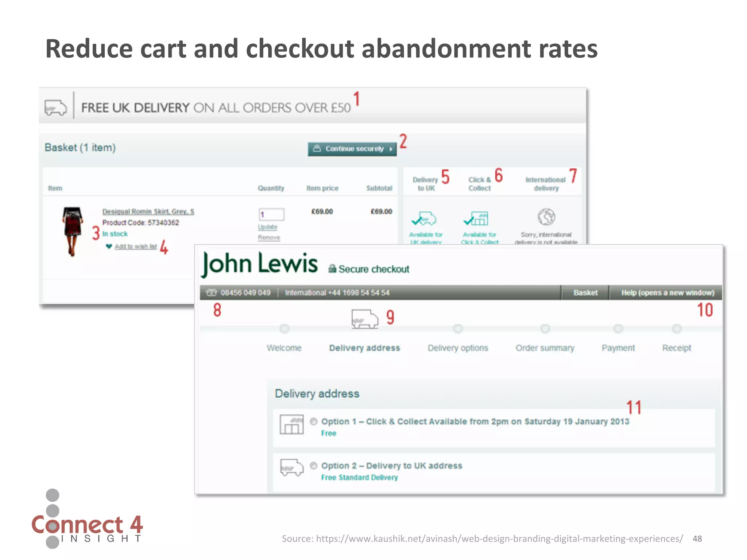Click the Delivery to UK column header
The image size is (747, 560).
(425, 184)
